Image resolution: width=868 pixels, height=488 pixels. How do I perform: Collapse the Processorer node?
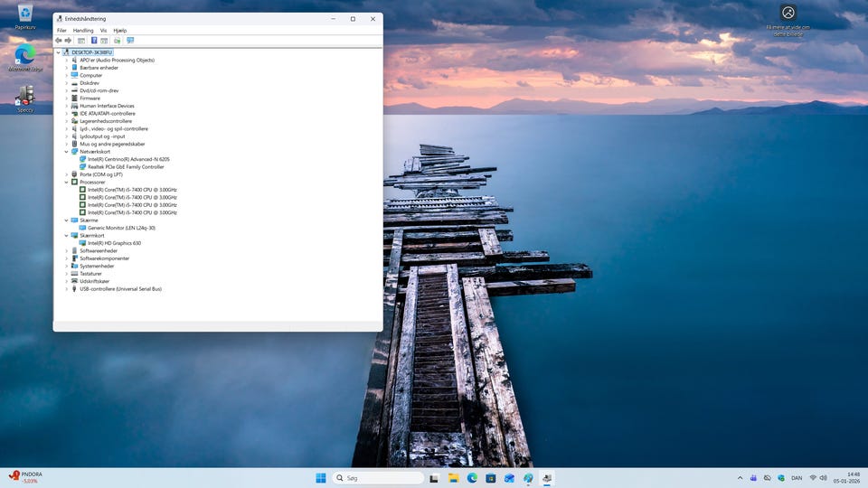coord(66,182)
